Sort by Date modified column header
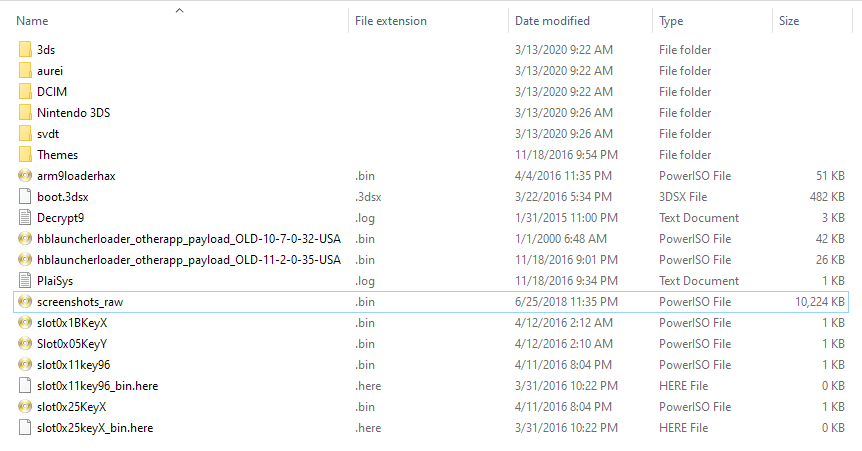The height and width of the screenshot is (451, 862). click(x=552, y=21)
